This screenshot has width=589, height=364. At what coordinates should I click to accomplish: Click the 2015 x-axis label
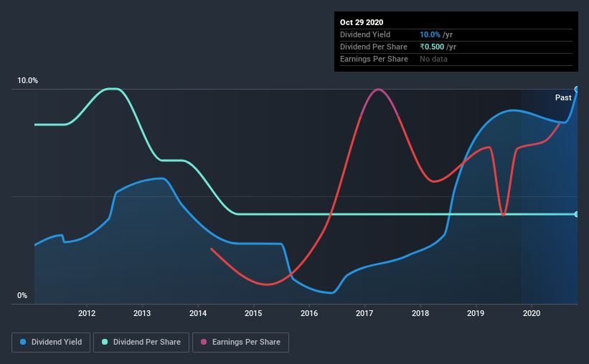pyautogui.click(x=253, y=313)
